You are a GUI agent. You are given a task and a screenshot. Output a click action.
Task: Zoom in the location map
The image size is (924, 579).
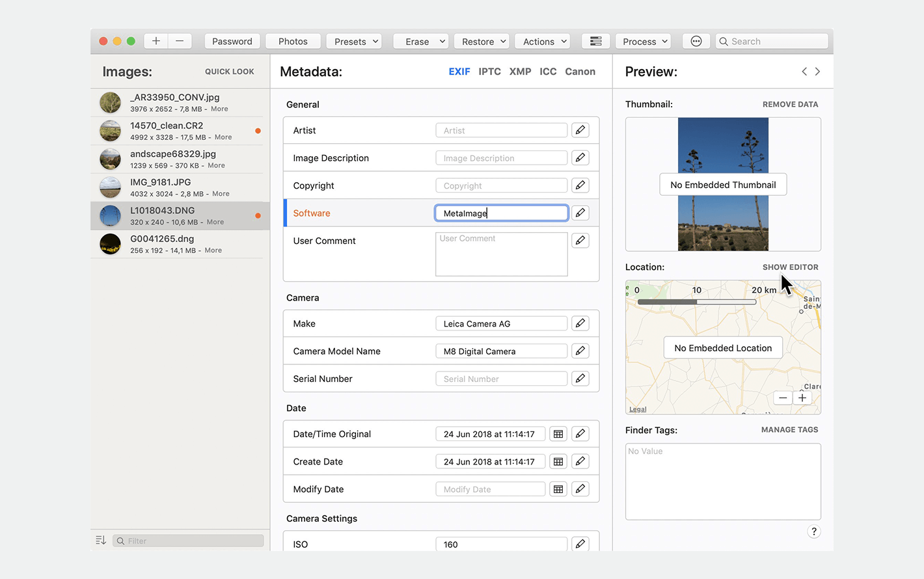tap(802, 398)
